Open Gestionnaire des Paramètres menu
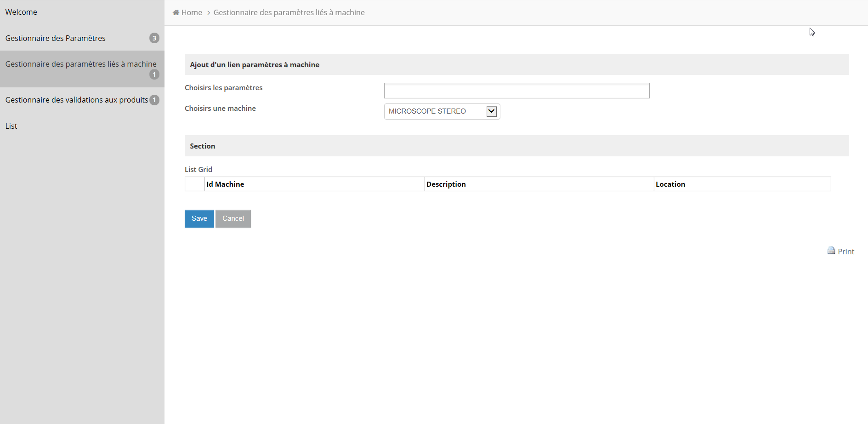This screenshot has width=868, height=424. click(x=82, y=38)
